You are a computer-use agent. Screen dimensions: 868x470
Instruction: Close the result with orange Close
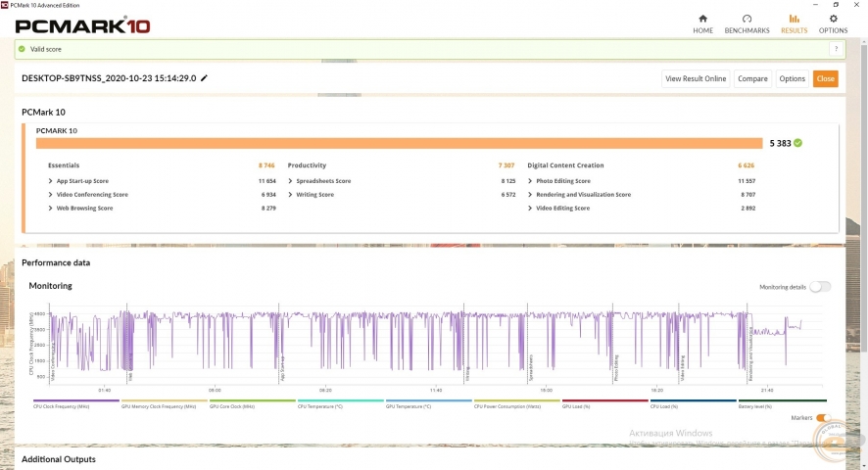tap(825, 78)
